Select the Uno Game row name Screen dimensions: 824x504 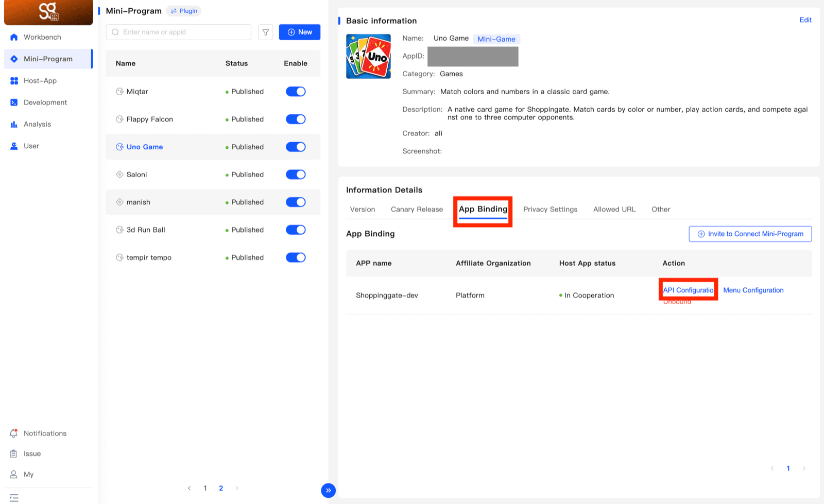point(145,147)
